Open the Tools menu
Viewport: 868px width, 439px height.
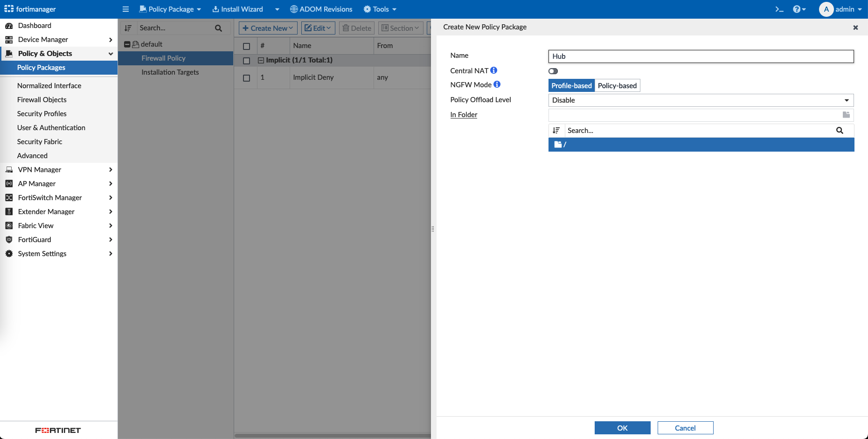point(380,9)
